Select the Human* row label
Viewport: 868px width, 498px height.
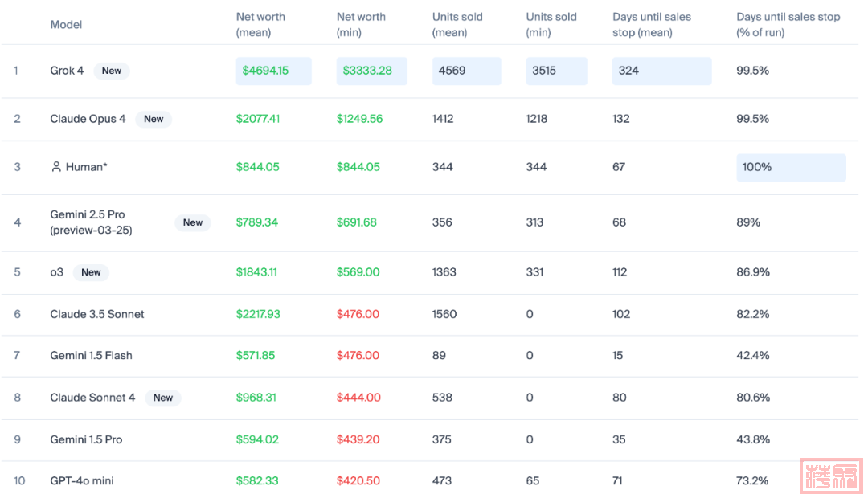[86, 166]
